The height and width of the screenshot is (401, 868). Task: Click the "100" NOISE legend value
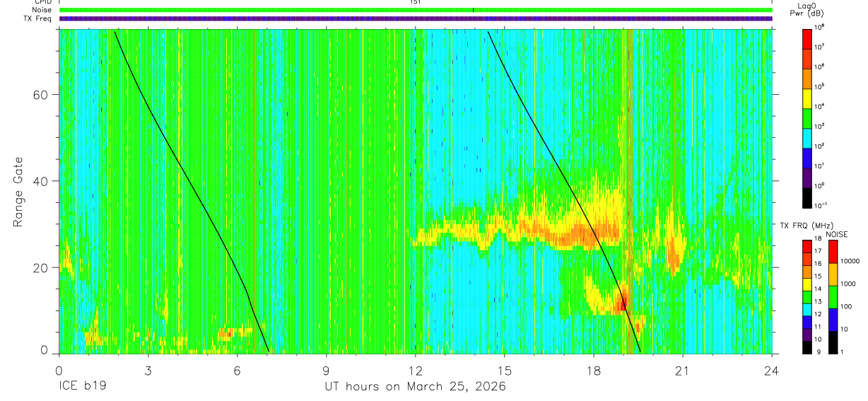pyautogui.click(x=848, y=306)
